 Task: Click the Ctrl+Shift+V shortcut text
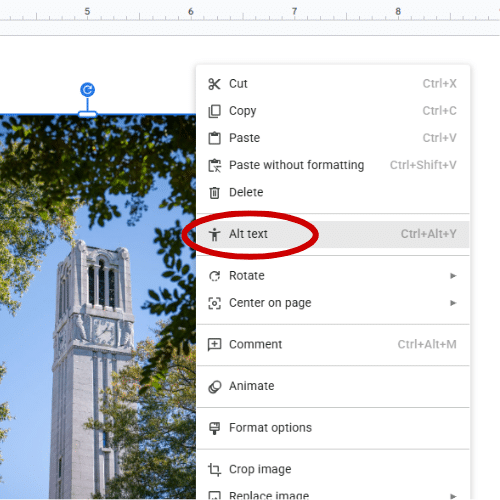[423, 165]
